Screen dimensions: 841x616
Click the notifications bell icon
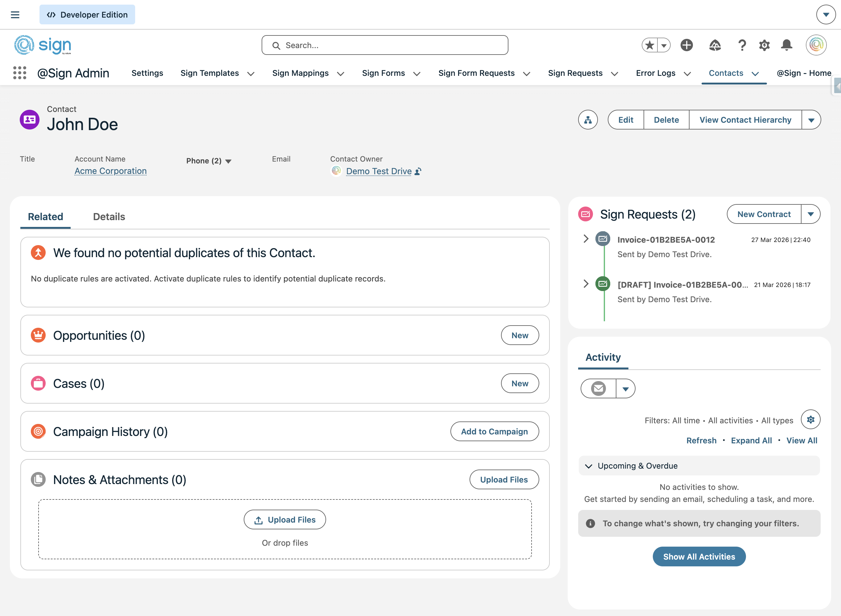click(786, 45)
